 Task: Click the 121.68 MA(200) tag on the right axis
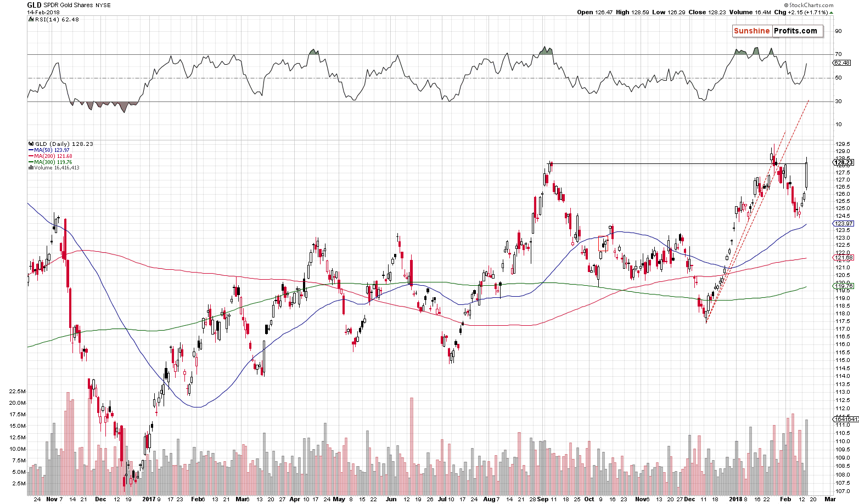tap(843, 258)
